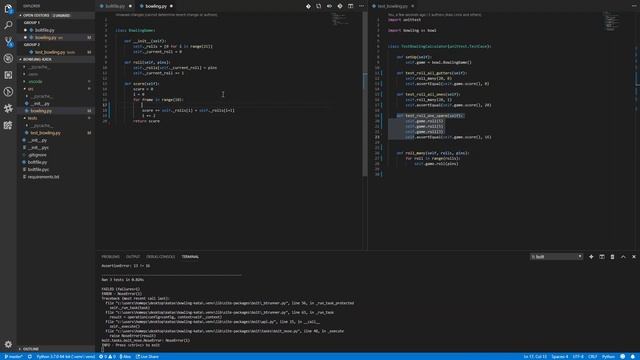Open bowling.py under src folder in explorer

click(56, 111)
